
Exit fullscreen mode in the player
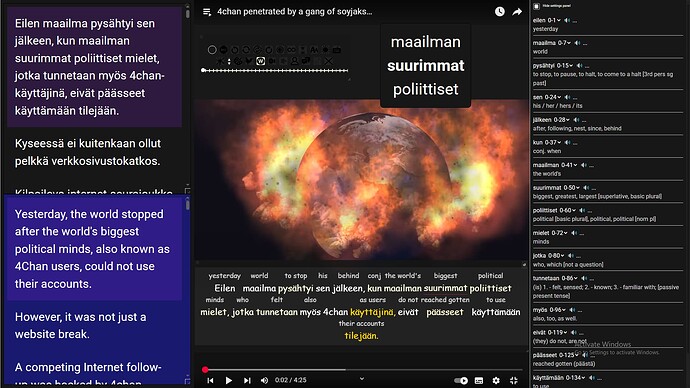514,381
